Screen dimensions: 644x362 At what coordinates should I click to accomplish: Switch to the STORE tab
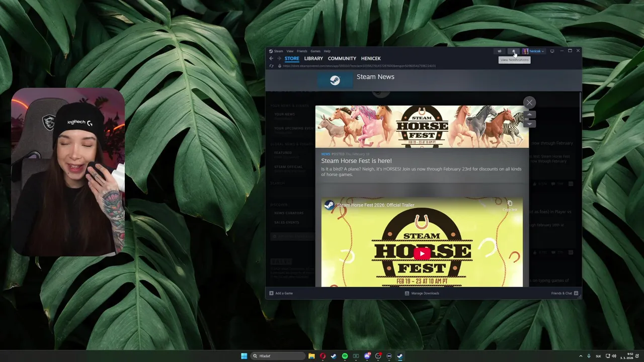[292, 58]
